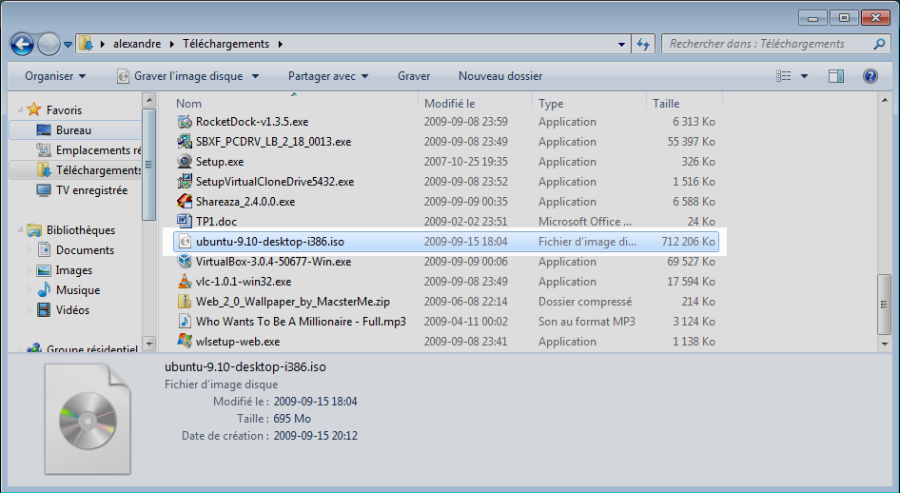Click the wlsetup-web.exe Windows icon
This screenshot has height=493, width=900.
click(184, 341)
